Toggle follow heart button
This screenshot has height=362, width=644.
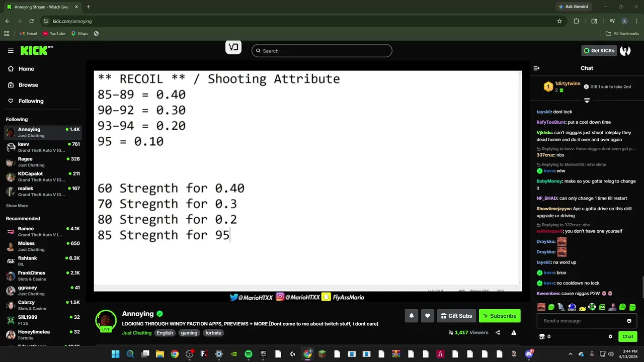(428, 316)
